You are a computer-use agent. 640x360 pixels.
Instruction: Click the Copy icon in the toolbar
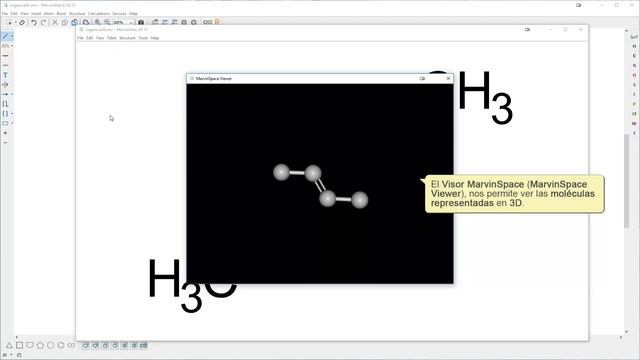pyautogui.click(x=64, y=22)
